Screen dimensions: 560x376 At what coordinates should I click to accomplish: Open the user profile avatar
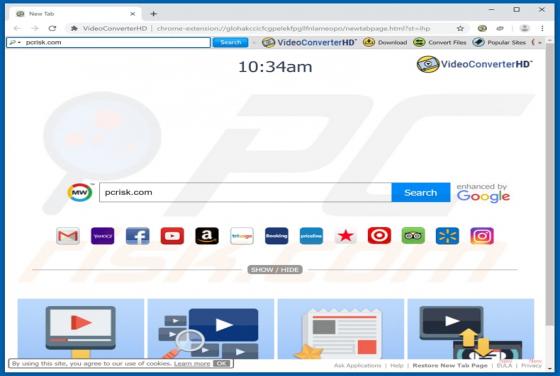point(524,28)
